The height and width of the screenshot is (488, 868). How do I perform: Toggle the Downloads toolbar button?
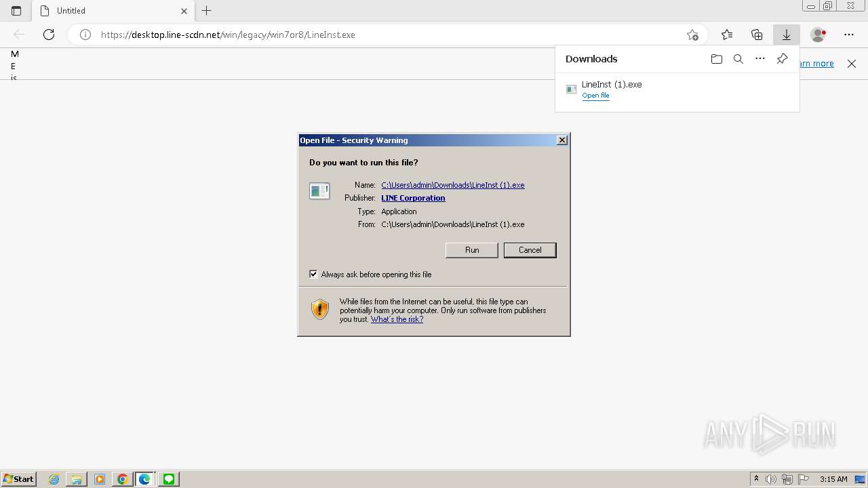tap(787, 35)
